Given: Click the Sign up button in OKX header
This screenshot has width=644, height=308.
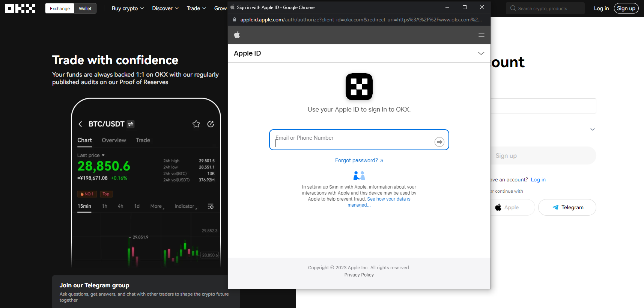Looking at the screenshot, I should pos(626,8).
